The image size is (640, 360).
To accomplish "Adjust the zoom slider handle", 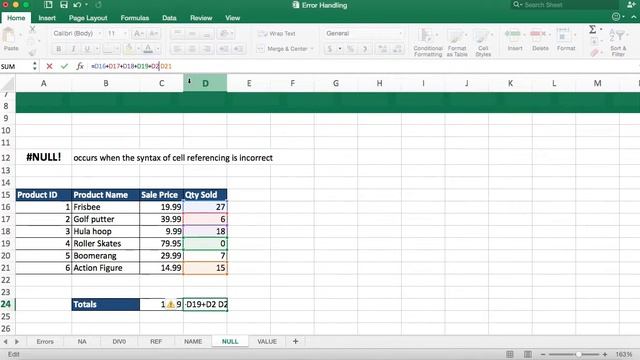I will (x=578, y=354).
